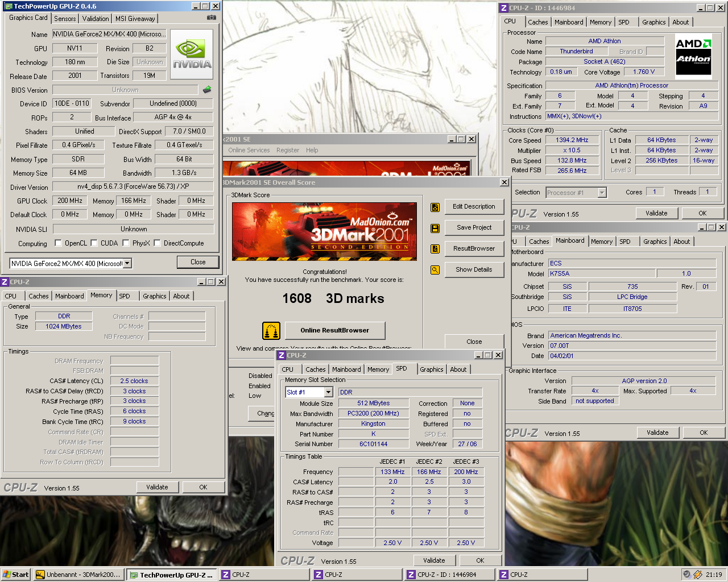The height and width of the screenshot is (582, 728).
Task: Click the 2.5 clocks CAS latency value
Action: (x=134, y=381)
